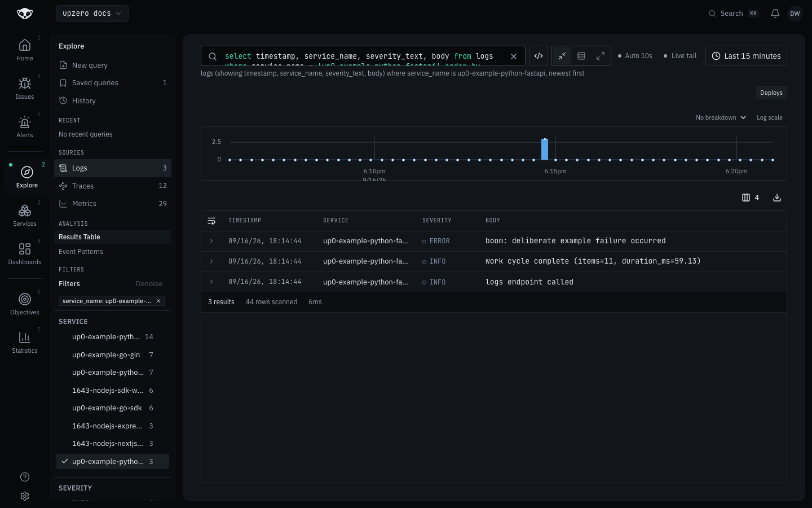
Task: Expand the ERROR log row
Action: (211, 241)
